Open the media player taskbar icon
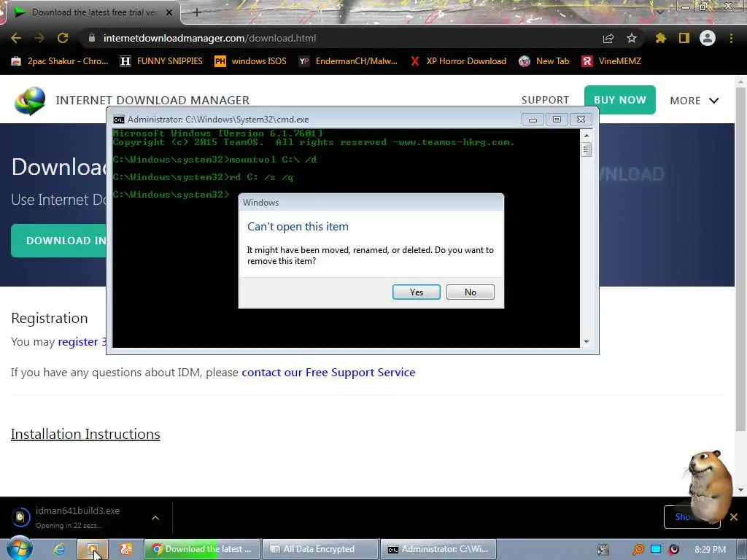 coord(93,549)
